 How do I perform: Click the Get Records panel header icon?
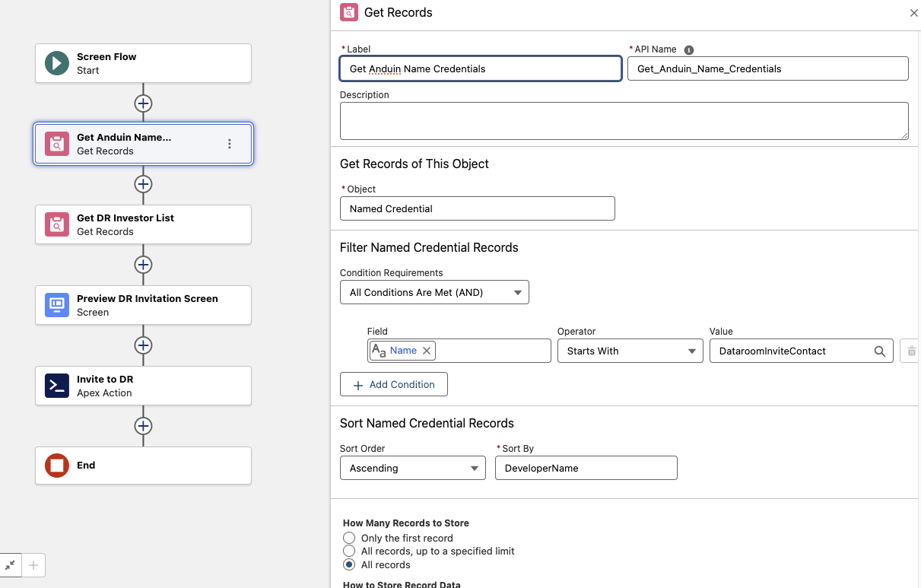click(349, 12)
